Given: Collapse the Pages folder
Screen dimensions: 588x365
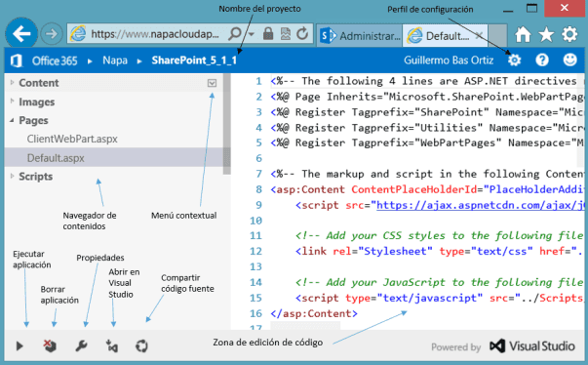Looking at the screenshot, I should pyautogui.click(x=12, y=120).
